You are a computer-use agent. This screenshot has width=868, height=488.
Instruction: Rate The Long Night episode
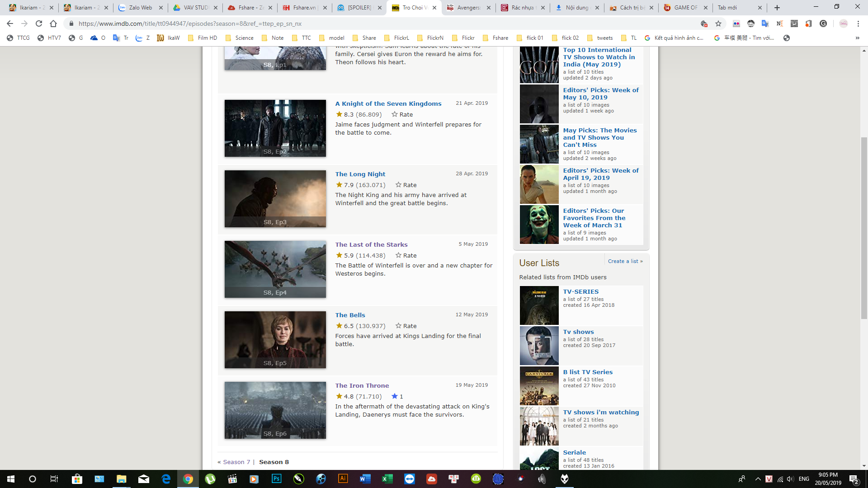coord(406,185)
